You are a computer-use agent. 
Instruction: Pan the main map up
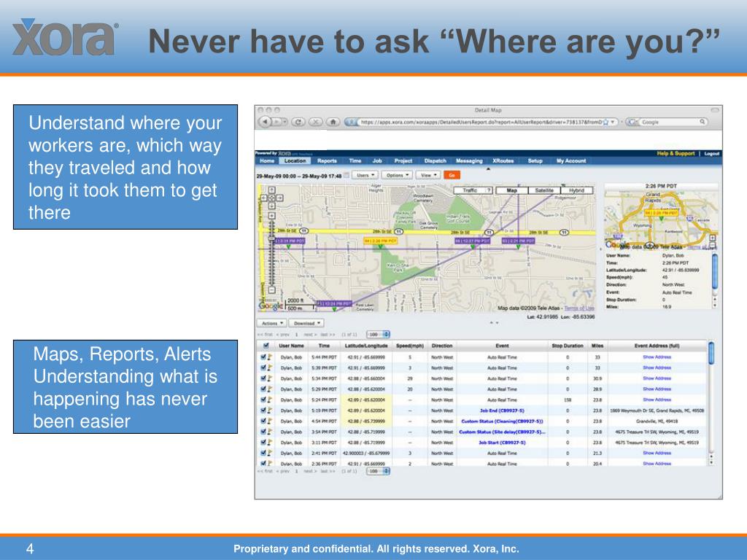(271, 190)
